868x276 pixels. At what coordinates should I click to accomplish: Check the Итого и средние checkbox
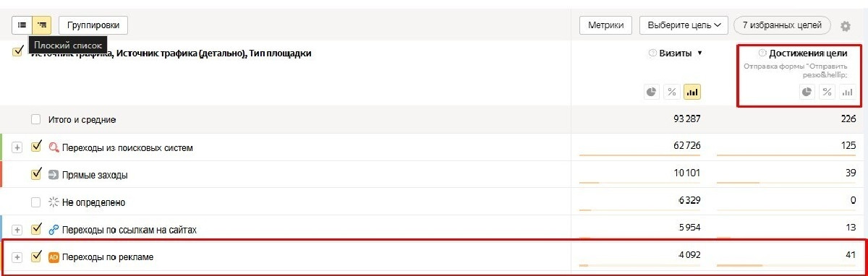click(36, 119)
